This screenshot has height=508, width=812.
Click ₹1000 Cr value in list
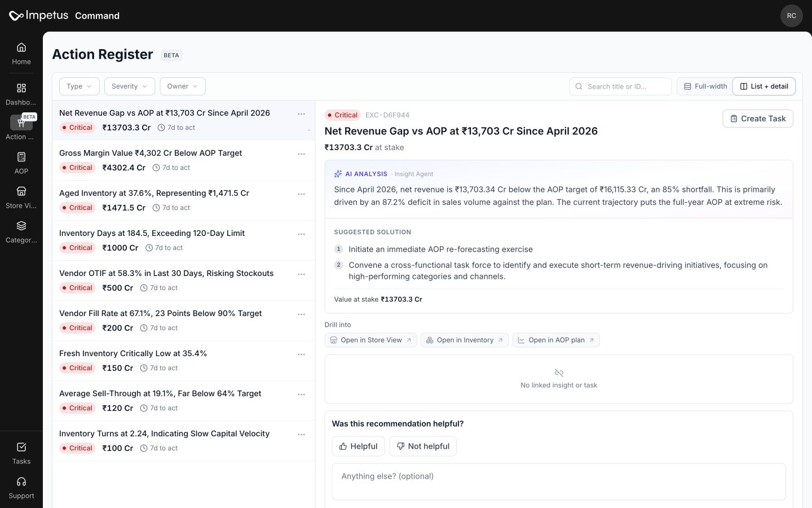coord(120,248)
